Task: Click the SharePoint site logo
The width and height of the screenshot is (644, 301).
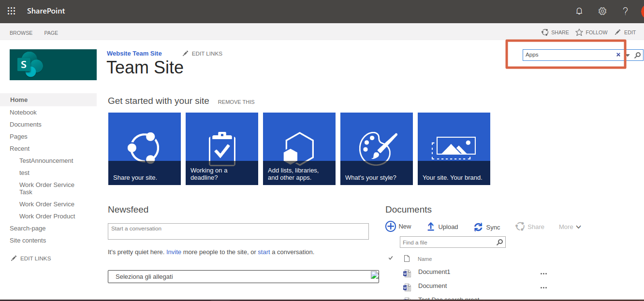Action: coord(53,65)
